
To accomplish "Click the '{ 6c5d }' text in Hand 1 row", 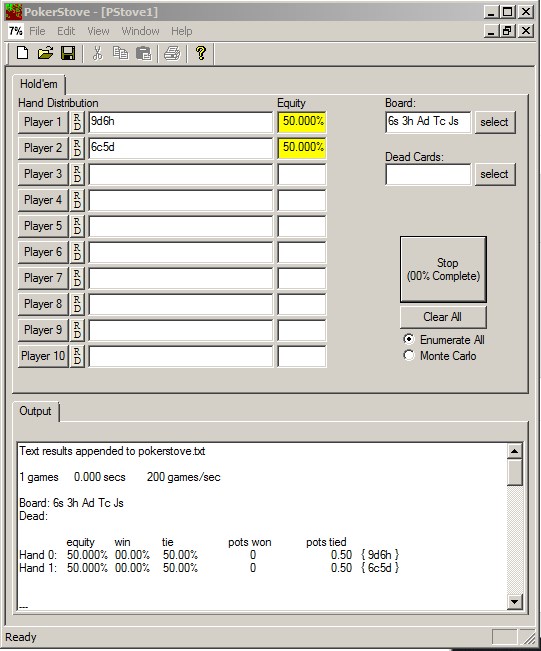I will tap(379, 568).
